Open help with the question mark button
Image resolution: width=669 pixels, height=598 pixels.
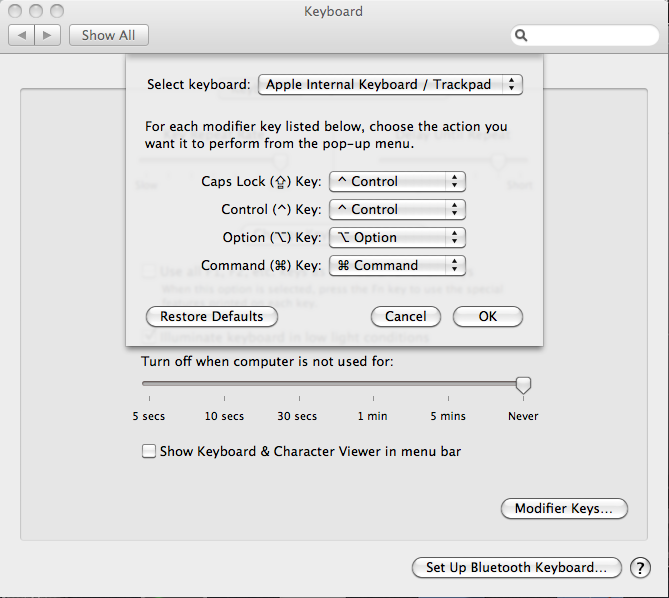(640, 568)
